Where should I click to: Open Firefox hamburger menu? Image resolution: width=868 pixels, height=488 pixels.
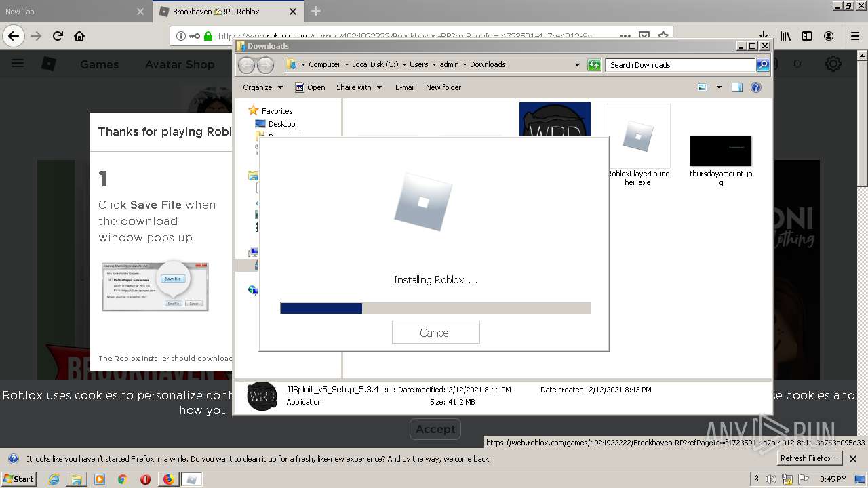(x=854, y=36)
